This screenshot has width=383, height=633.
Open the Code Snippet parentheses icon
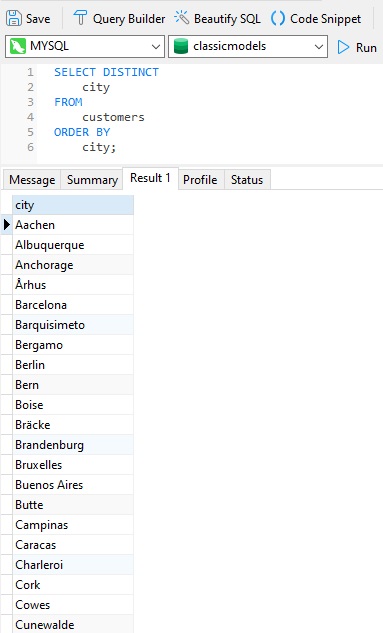click(278, 18)
